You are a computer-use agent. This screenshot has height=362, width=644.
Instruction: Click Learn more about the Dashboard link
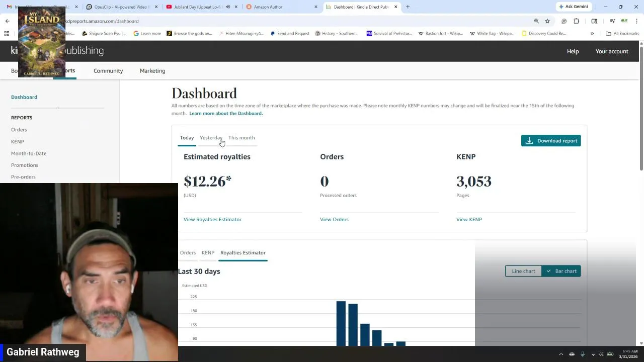click(x=226, y=114)
